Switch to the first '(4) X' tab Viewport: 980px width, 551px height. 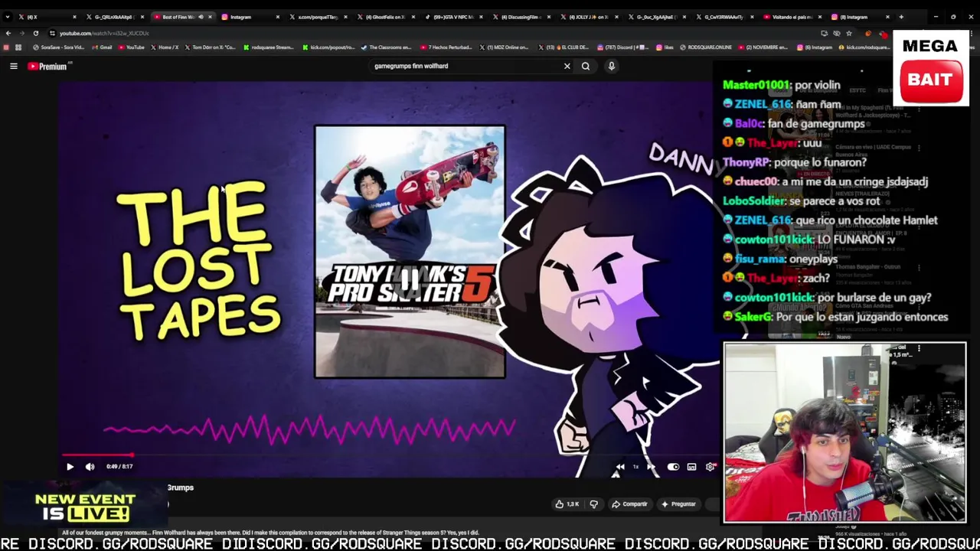(46, 17)
